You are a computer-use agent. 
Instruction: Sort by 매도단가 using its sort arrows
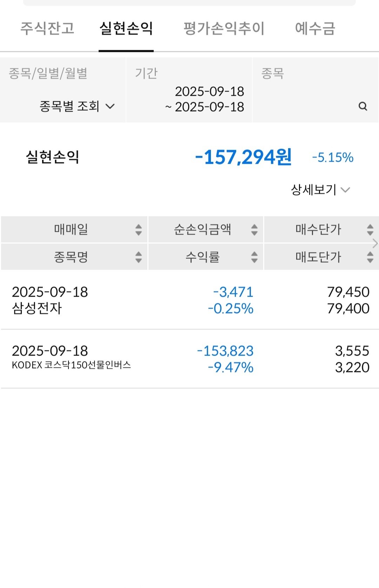(x=370, y=257)
